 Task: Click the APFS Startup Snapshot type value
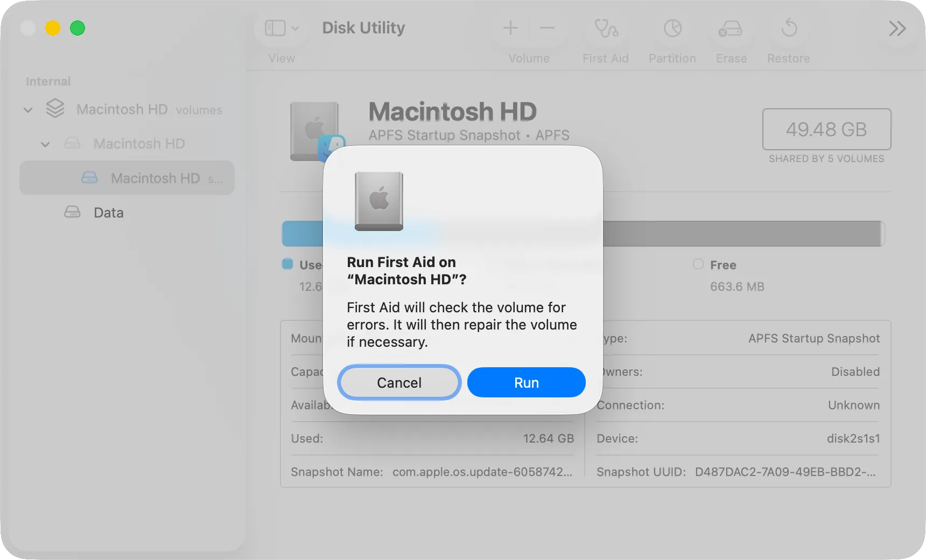814,338
